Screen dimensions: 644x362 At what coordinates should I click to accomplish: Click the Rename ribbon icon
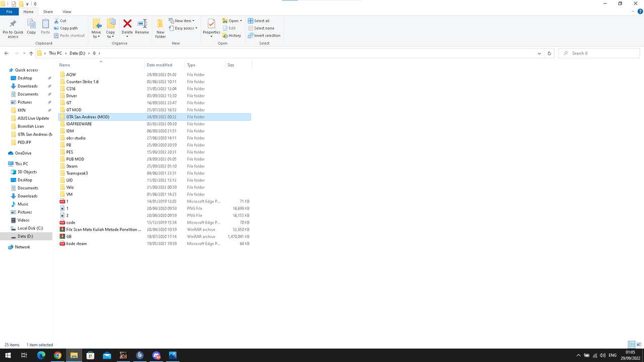point(142,27)
